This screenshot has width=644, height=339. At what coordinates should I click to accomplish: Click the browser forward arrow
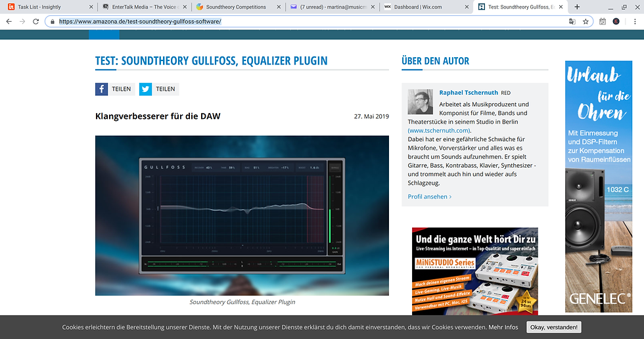[x=22, y=21]
